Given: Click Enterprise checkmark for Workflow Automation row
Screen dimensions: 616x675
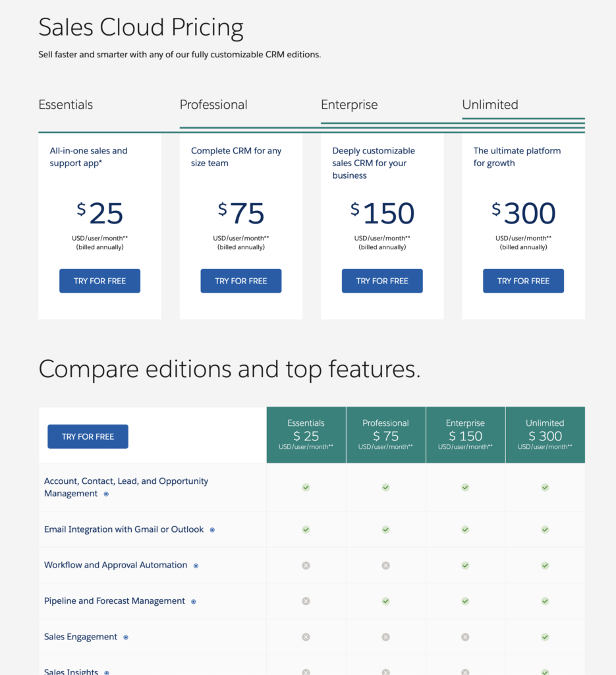Looking at the screenshot, I should click(465, 565).
